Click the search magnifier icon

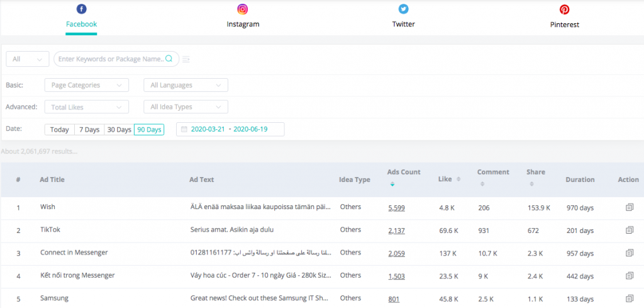coord(169,59)
